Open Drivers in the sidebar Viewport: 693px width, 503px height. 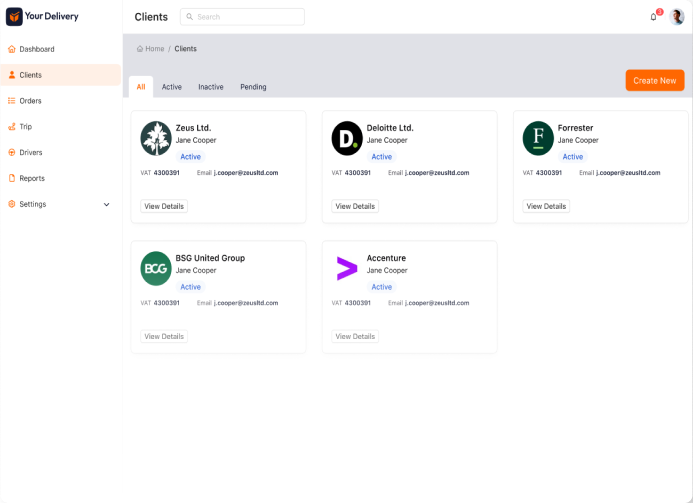[x=61, y=152]
